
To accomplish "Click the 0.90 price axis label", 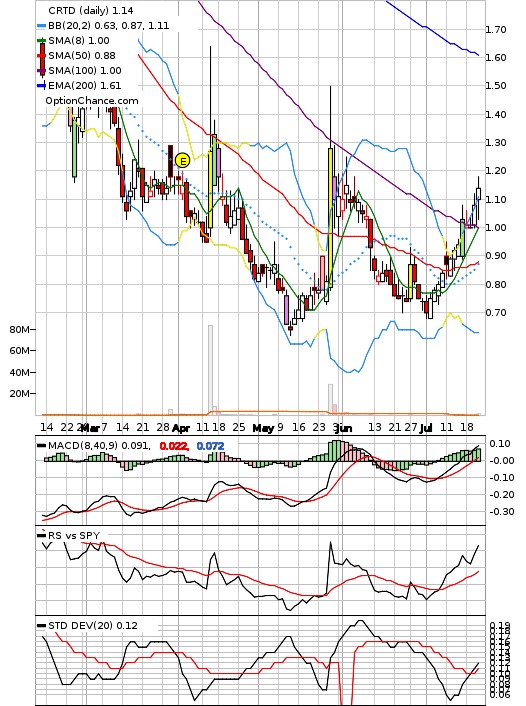I will (x=496, y=256).
